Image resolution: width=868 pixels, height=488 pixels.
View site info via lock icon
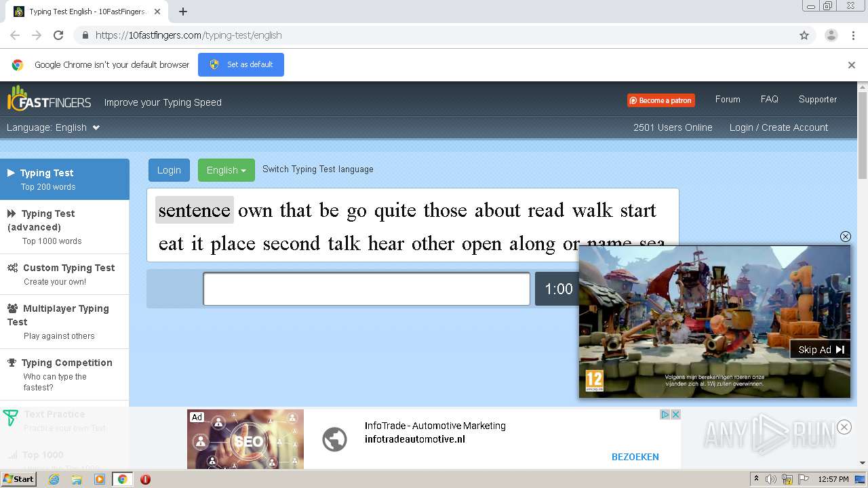pyautogui.click(x=85, y=35)
